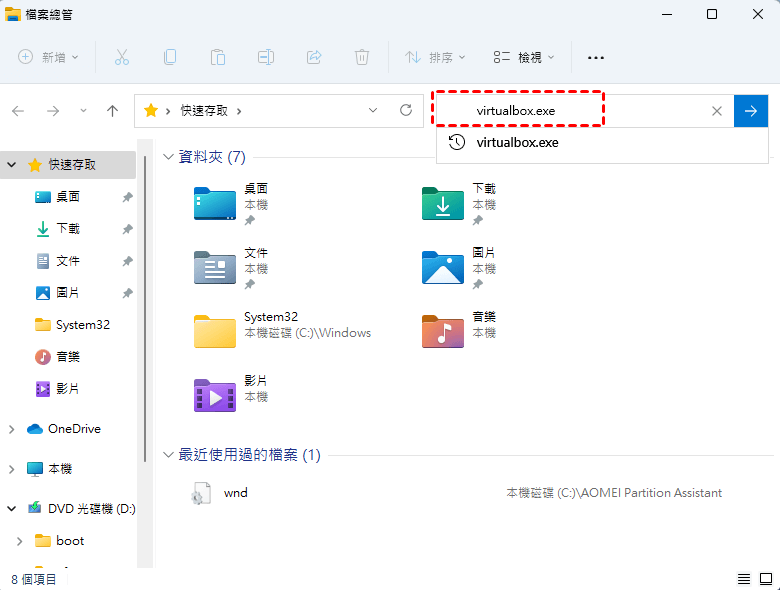The image size is (780, 590).
Task: Click pin icon next to sidebar 文件
Action: (127, 261)
